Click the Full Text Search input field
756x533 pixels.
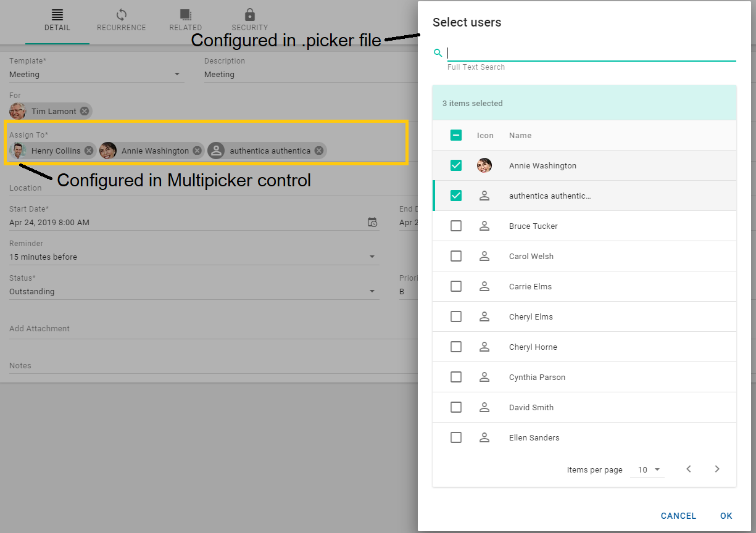(x=586, y=54)
